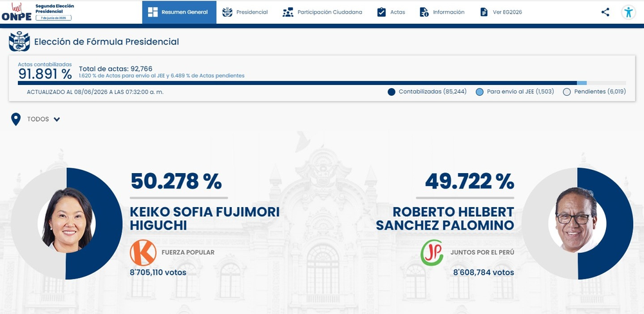Toggle the Contabilizadas legend marker
644x314 pixels.
pyautogui.click(x=392, y=92)
